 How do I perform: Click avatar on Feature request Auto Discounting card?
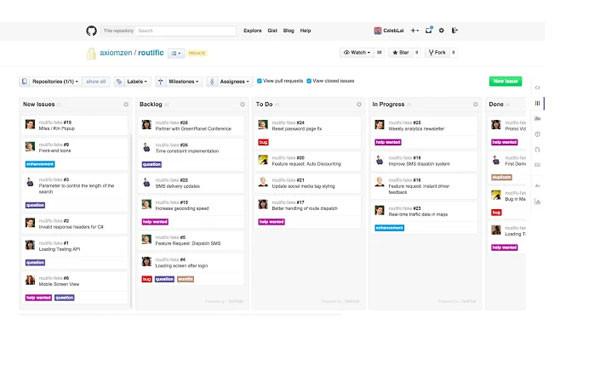263,160
